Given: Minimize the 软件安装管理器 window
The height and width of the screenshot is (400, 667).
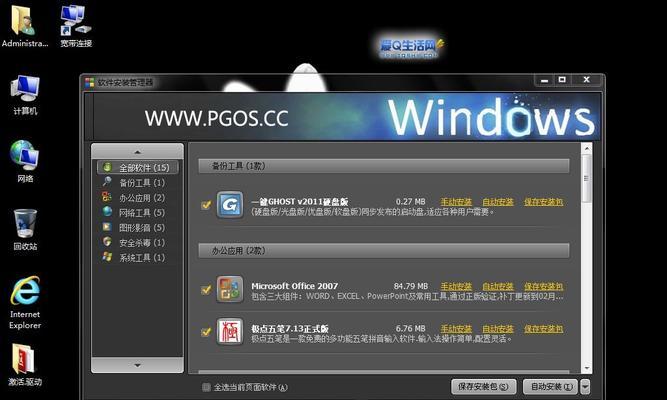Looking at the screenshot, I should tap(544, 80).
